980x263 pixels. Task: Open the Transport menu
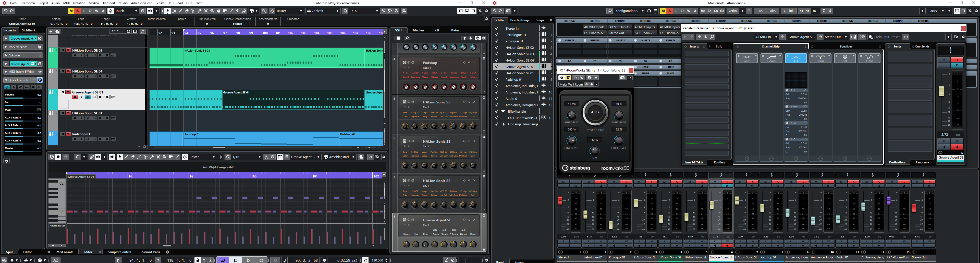point(109,3)
